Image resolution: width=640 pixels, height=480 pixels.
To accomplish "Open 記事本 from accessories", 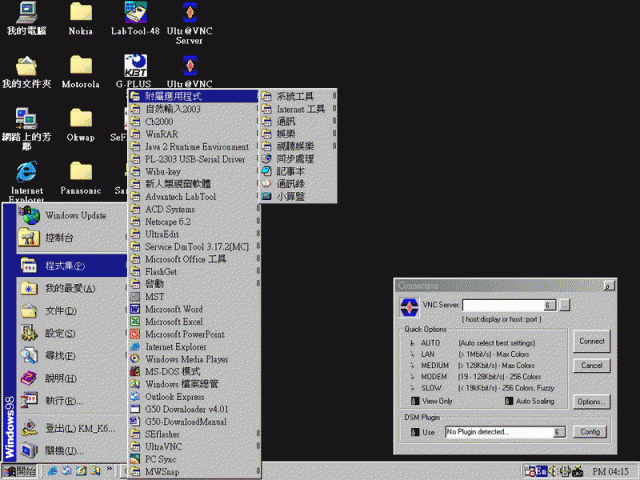I will point(298,171).
